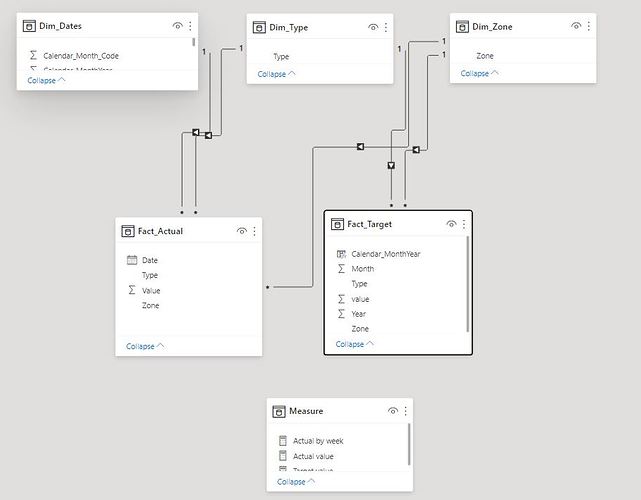The width and height of the screenshot is (641, 500).
Task: Select the Dim_Type table header title
Action: click(x=289, y=27)
